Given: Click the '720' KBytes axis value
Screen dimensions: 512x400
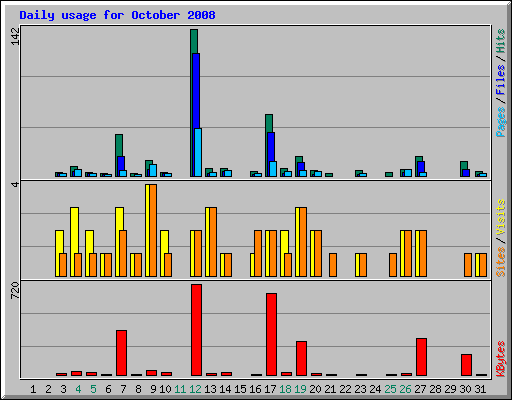Looking at the screenshot, I should (x=15, y=290).
